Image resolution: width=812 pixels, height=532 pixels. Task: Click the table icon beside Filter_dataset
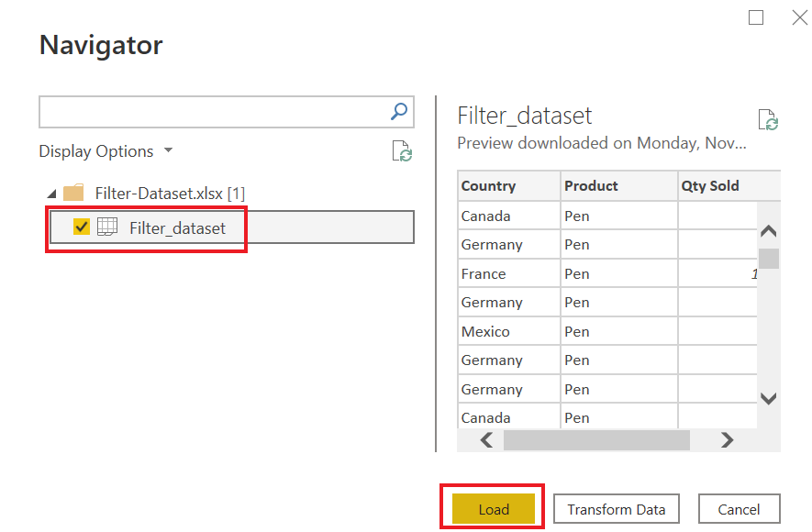point(107,227)
